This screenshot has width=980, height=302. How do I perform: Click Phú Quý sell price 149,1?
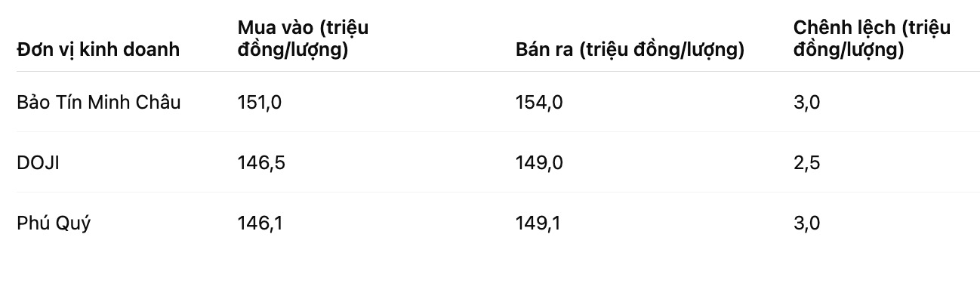[x=538, y=223]
